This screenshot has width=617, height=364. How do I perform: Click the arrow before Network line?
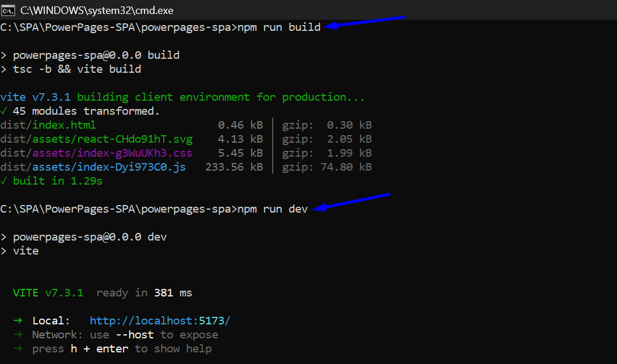click(17, 335)
